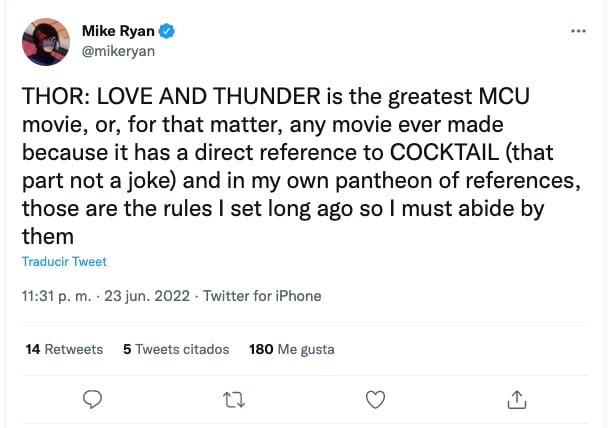The image size is (611, 428).
Task: Retweet this tweet using the retweet icon
Action: coord(234,400)
